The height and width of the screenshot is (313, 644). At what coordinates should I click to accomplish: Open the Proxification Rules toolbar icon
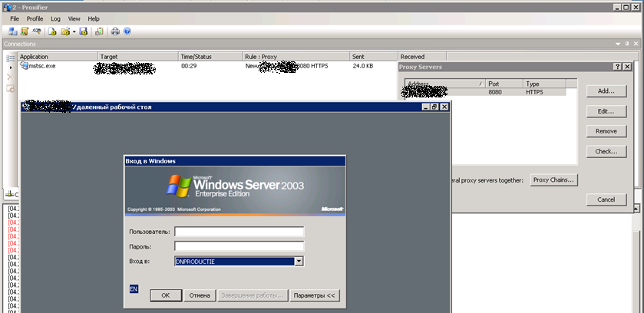tap(25, 31)
